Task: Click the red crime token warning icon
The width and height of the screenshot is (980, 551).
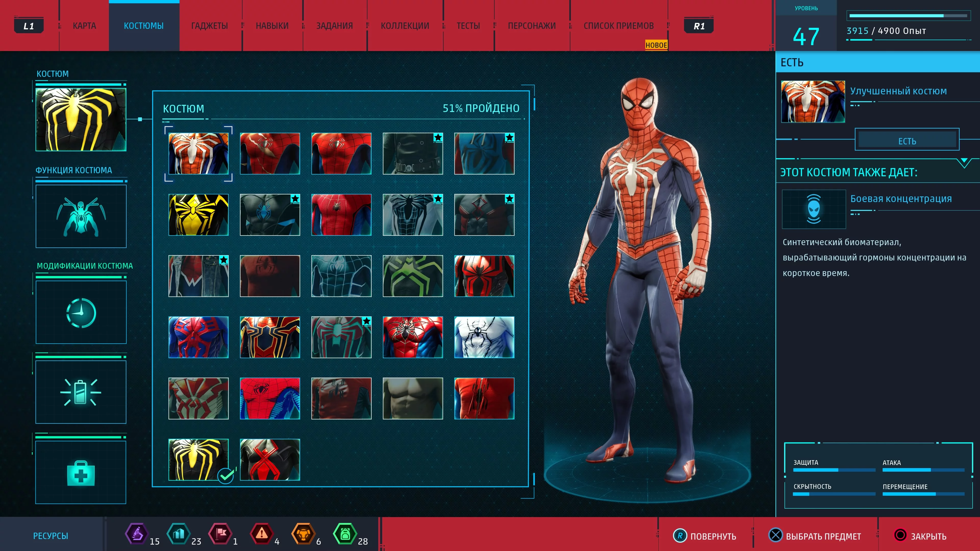Action: coord(261,534)
